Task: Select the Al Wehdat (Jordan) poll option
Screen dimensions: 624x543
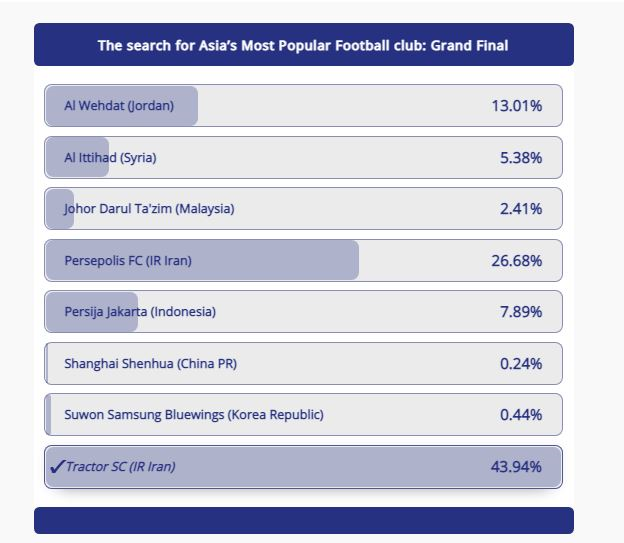Action: pos(303,105)
